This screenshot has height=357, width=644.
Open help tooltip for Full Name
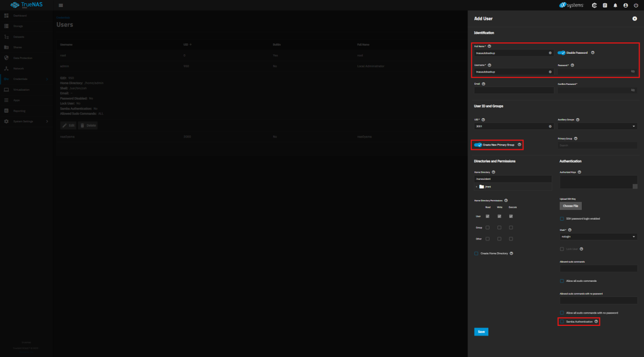tap(489, 46)
